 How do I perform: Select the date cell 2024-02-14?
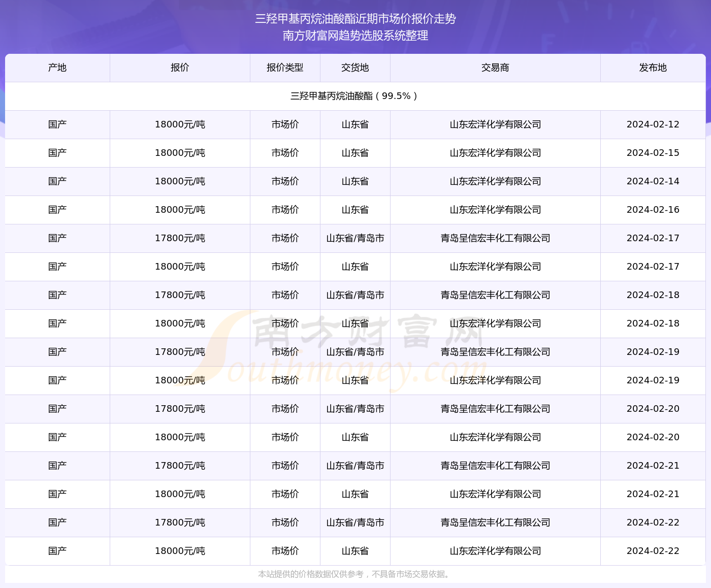tap(653, 181)
